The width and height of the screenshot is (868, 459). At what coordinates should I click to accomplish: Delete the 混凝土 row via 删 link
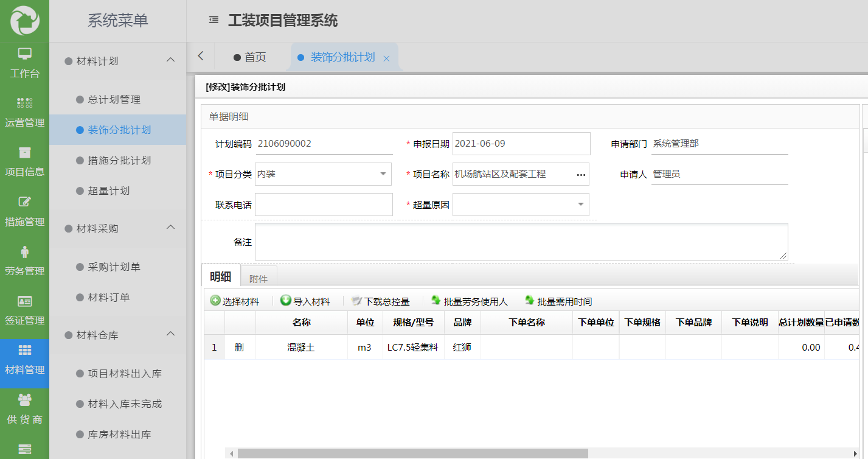(240, 347)
